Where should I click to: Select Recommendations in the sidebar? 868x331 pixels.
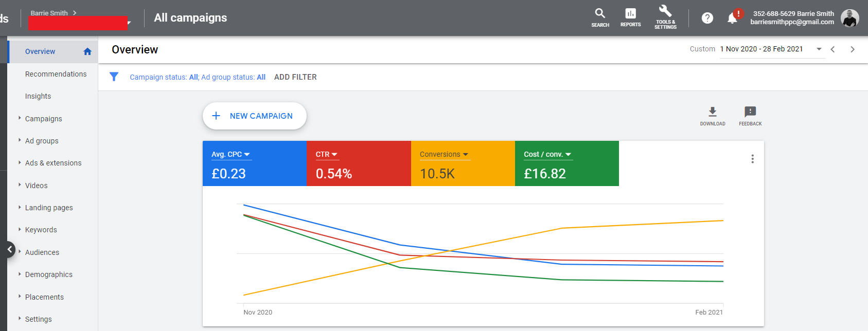(56, 74)
